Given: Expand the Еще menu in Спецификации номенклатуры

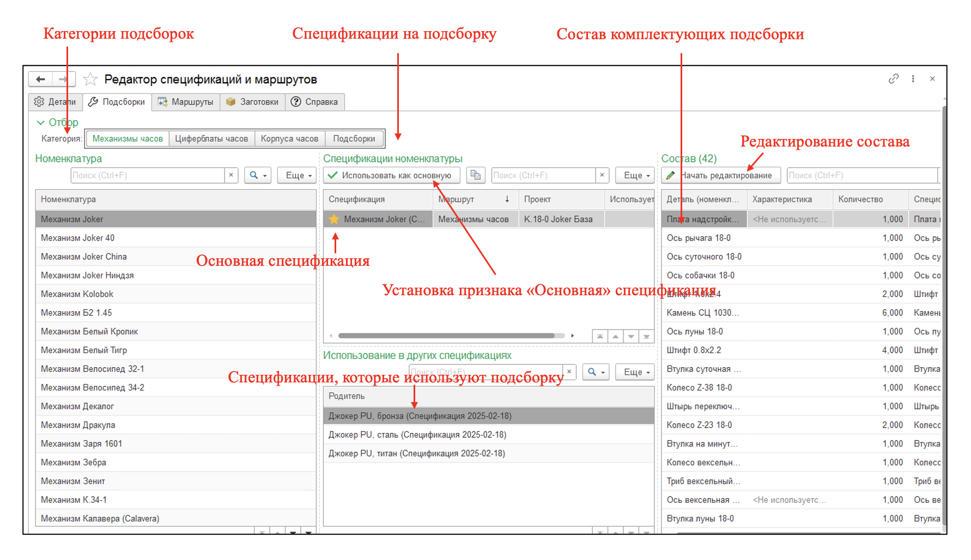Looking at the screenshot, I should [x=635, y=175].
